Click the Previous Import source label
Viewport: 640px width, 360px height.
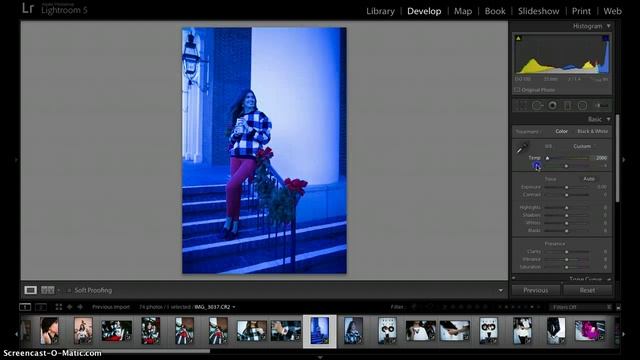click(x=111, y=307)
